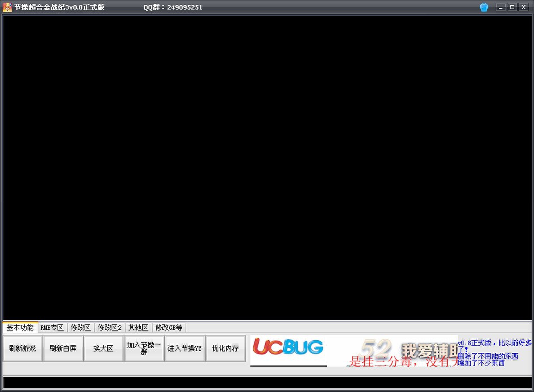Select the 修改区 tab
This screenshot has width=534, height=392.
click(81, 327)
